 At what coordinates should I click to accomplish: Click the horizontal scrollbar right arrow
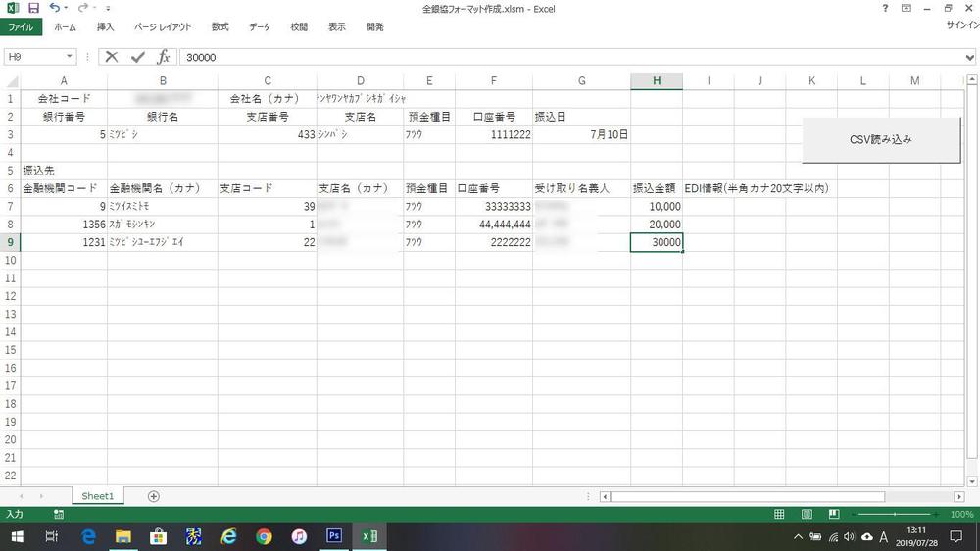(x=958, y=497)
